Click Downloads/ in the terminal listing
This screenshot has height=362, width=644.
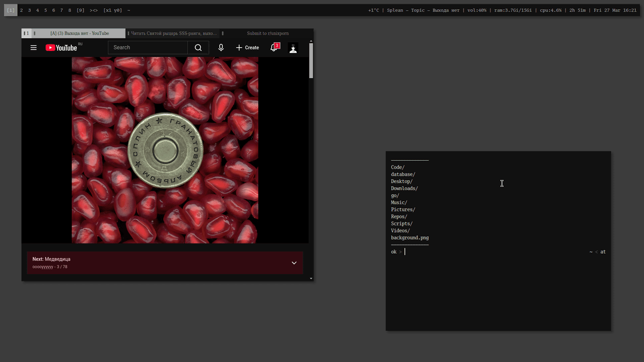click(404, 188)
